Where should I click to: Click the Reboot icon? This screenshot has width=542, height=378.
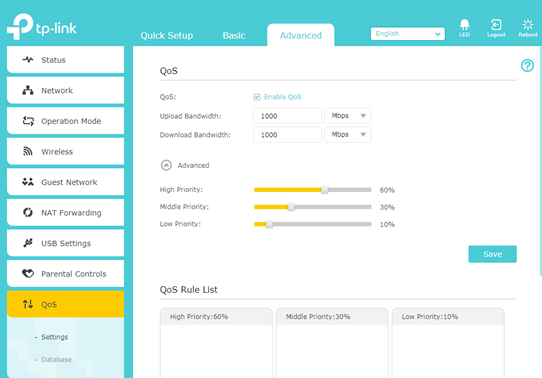click(528, 25)
